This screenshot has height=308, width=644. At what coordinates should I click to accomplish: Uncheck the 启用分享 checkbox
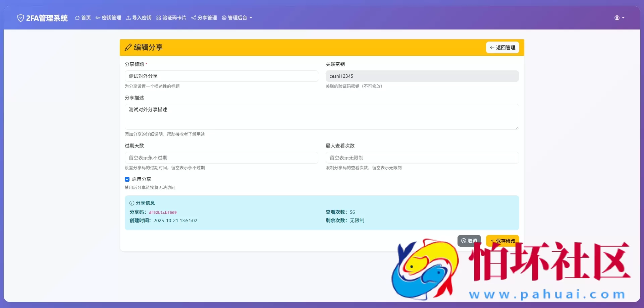pyautogui.click(x=127, y=179)
